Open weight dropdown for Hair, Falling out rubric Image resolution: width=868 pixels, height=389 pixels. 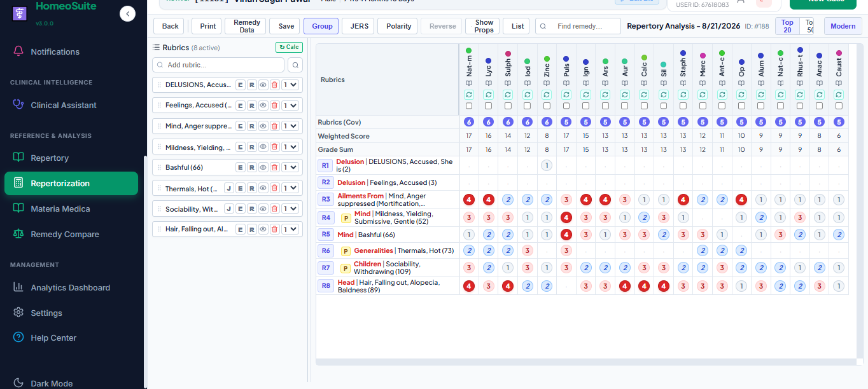[291, 229]
